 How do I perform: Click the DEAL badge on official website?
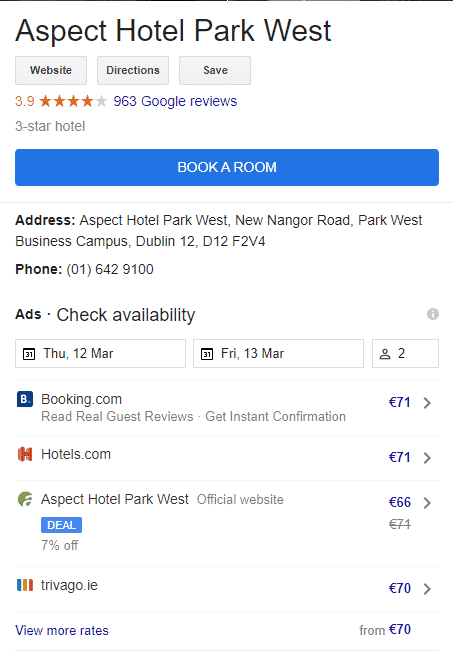61,525
